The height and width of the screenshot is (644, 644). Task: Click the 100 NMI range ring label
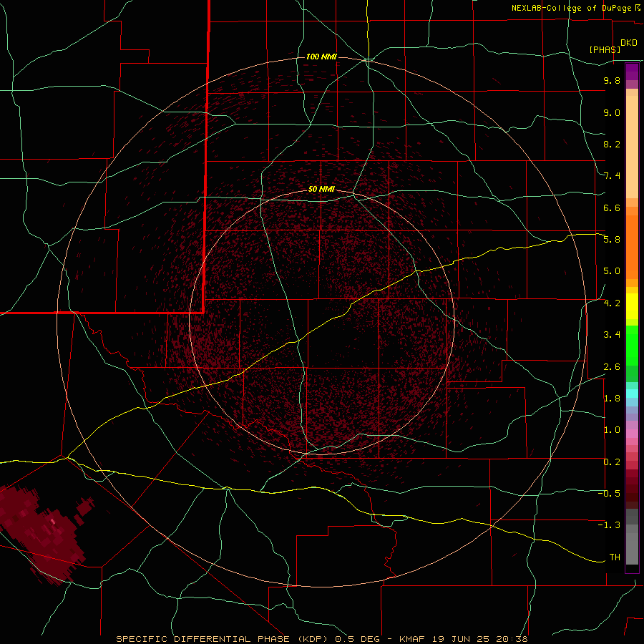(x=321, y=57)
